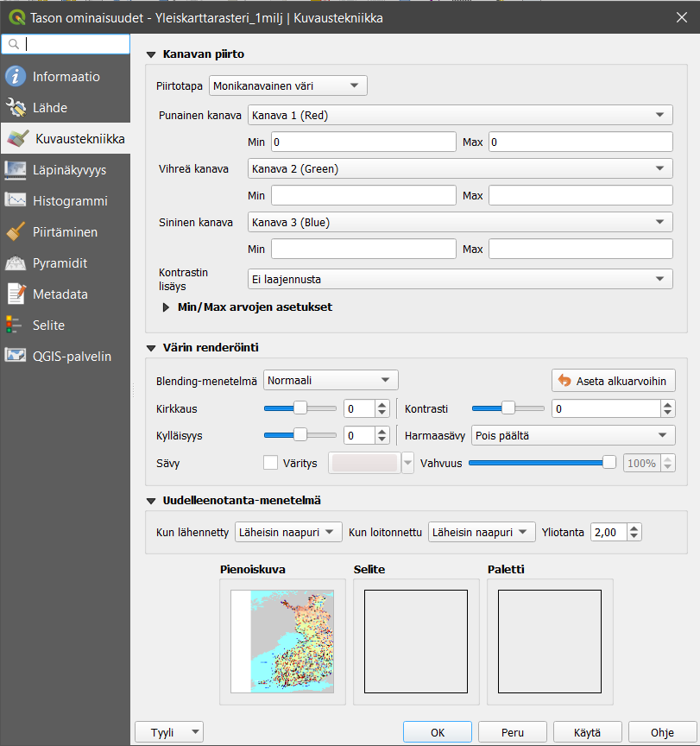The image size is (700, 746).
Task: Click the Informaatio sidebar icon
Action: point(16,77)
